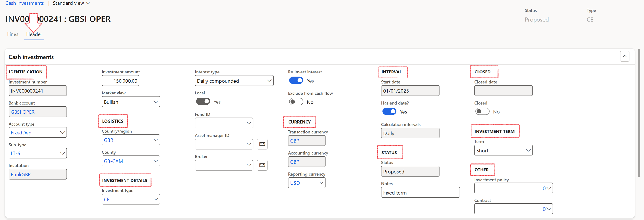Click the Calculation intervals Daily field
Image resolution: width=644 pixels, height=220 pixels.
pyautogui.click(x=410, y=133)
